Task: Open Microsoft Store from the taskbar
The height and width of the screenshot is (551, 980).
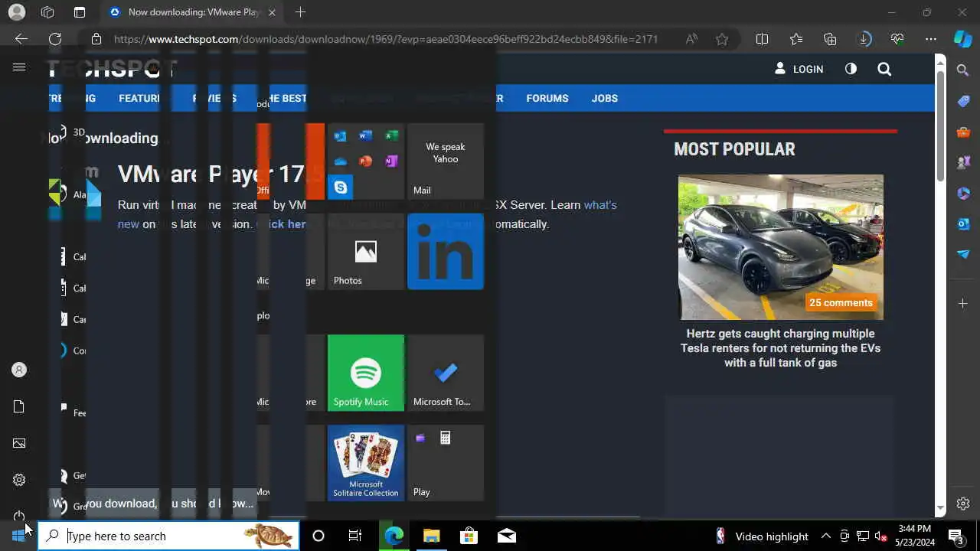Action: tap(469, 536)
